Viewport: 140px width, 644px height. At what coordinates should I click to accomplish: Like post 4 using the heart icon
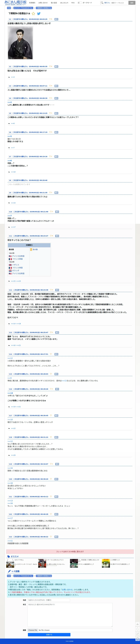pos(50,98)
